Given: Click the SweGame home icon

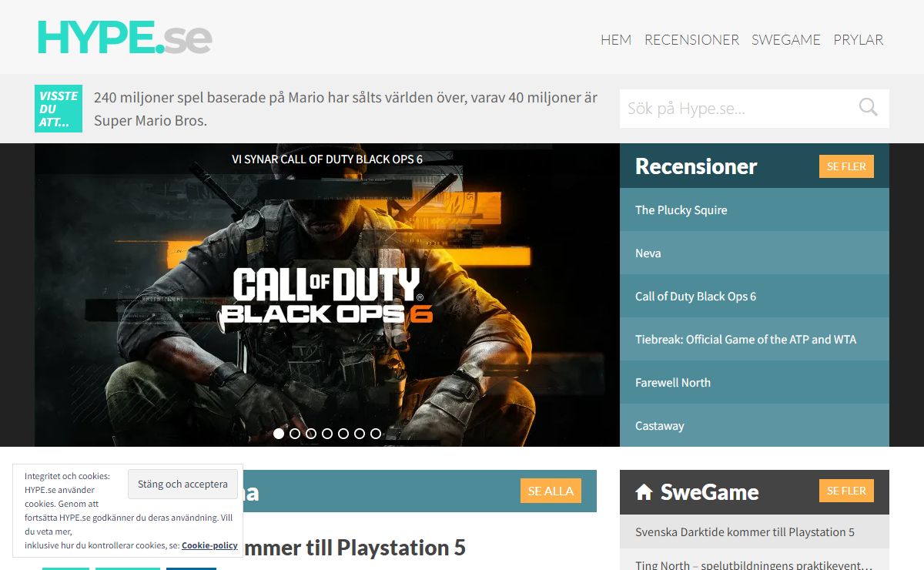Looking at the screenshot, I should [x=644, y=492].
